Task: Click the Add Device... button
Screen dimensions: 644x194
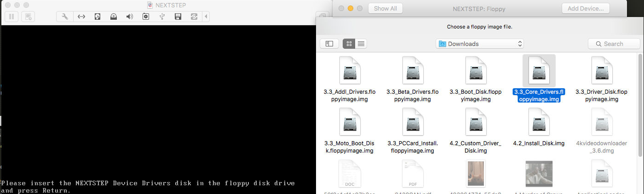Action: click(x=586, y=8)
